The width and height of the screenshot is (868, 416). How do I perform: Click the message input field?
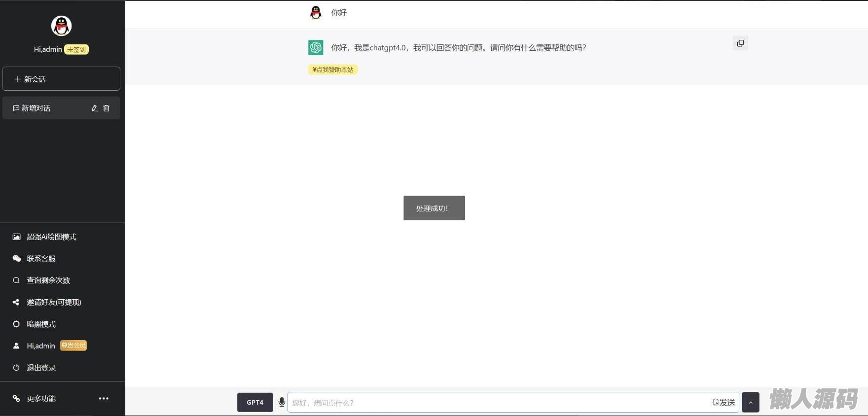498,402
